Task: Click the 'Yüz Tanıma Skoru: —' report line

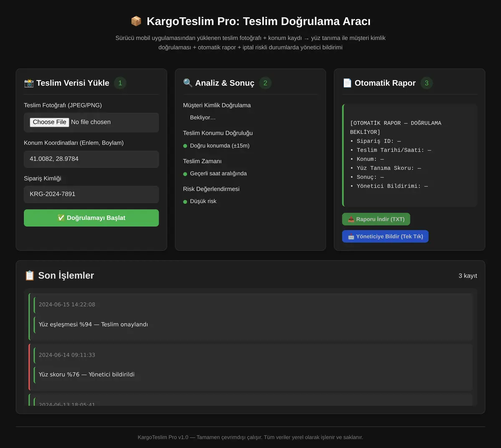Action: pyautogui.click(x=386, y=168)
